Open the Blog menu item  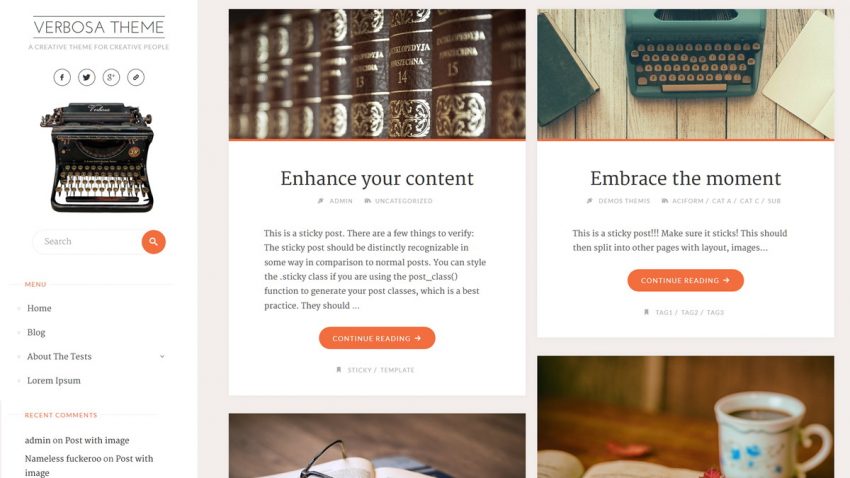coord(36,332)
